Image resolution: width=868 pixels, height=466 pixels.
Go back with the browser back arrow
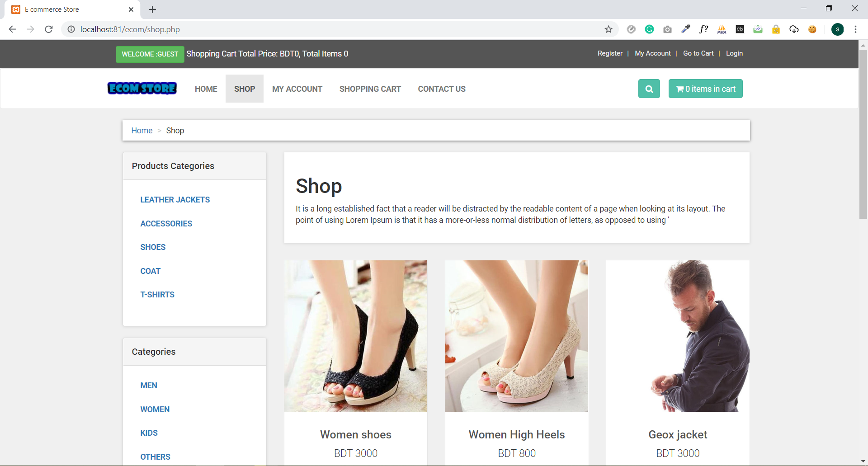point(12,29)
